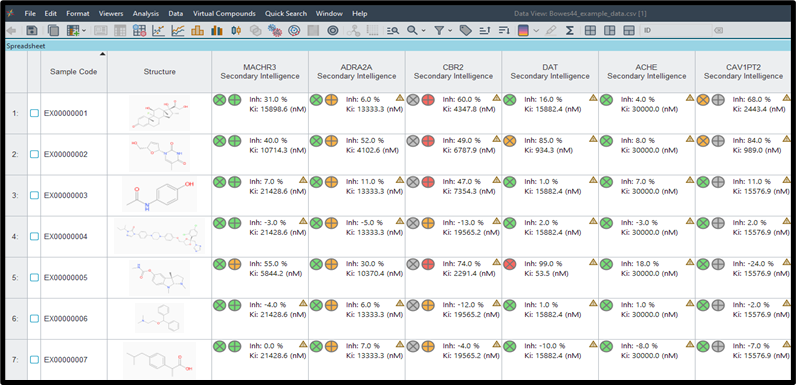Open the Help menu

point(359,14)
